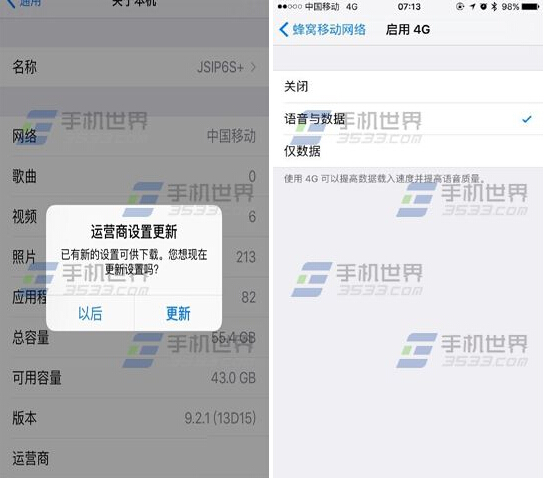
Task: Tap the alarm clock status icon
Action: click(483, 7)
